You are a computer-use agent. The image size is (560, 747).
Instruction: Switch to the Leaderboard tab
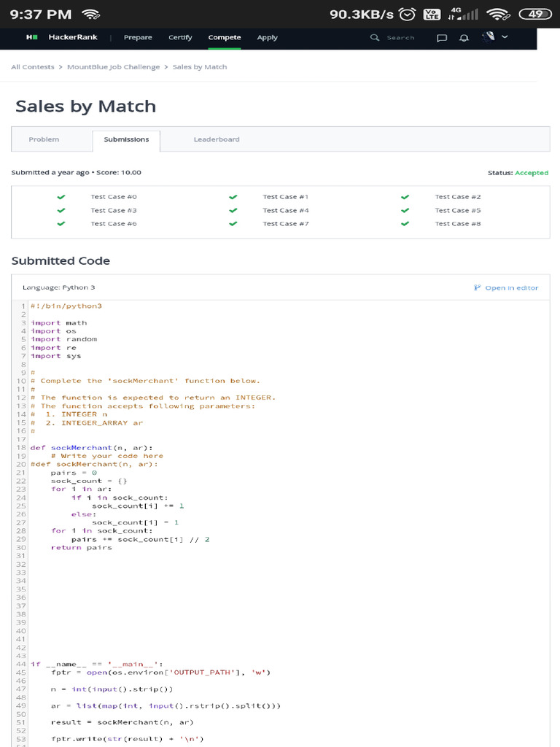(217, 139)
